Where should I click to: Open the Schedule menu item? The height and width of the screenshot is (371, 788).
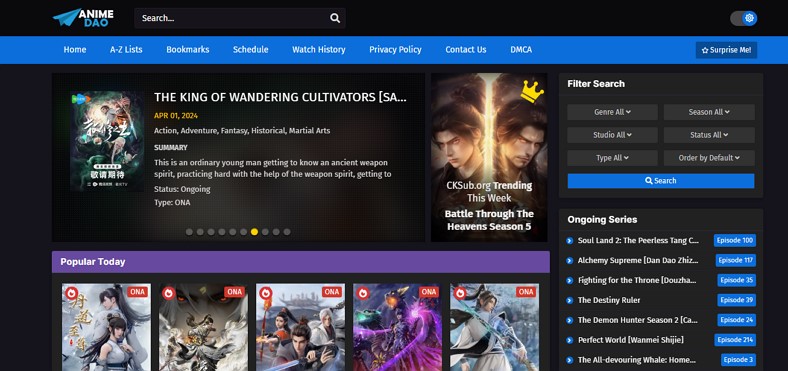click(251, 50)
